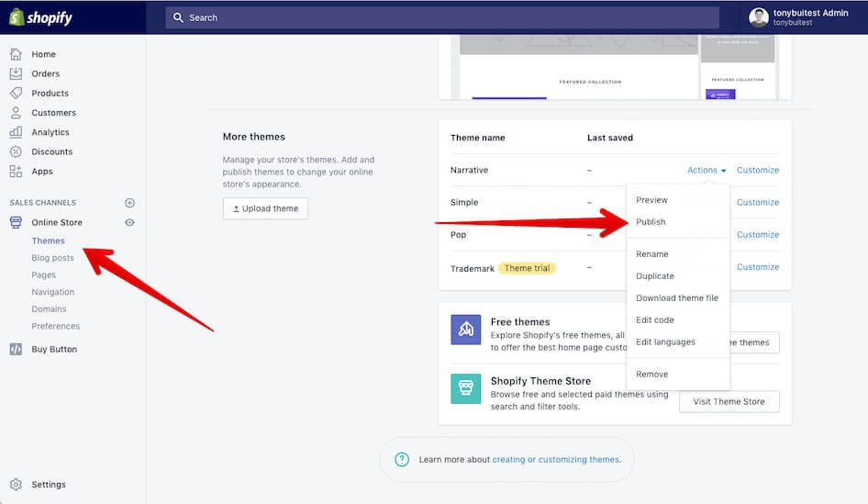Open Discounts section
868x504 pixels.
click(x=52, y=151)
